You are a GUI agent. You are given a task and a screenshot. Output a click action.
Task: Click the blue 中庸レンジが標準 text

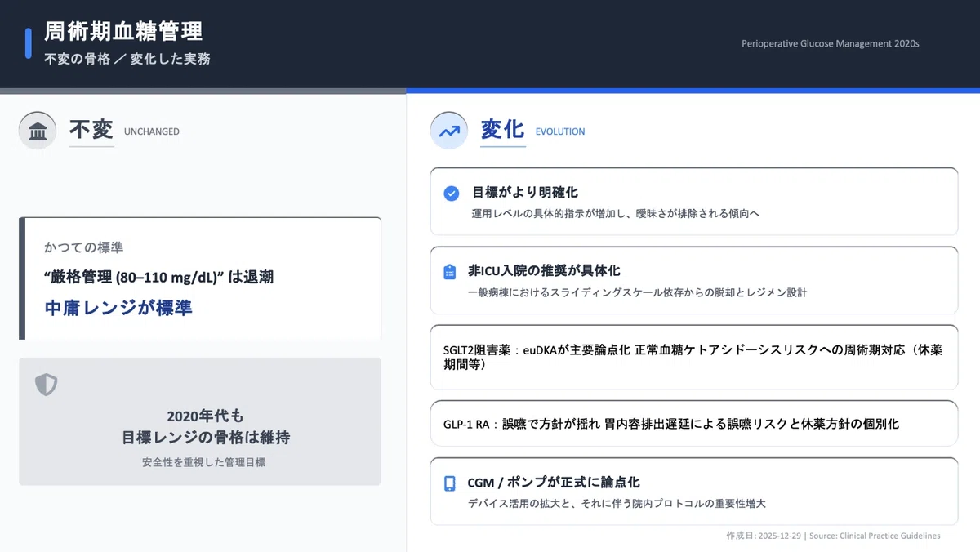(118, 308)
